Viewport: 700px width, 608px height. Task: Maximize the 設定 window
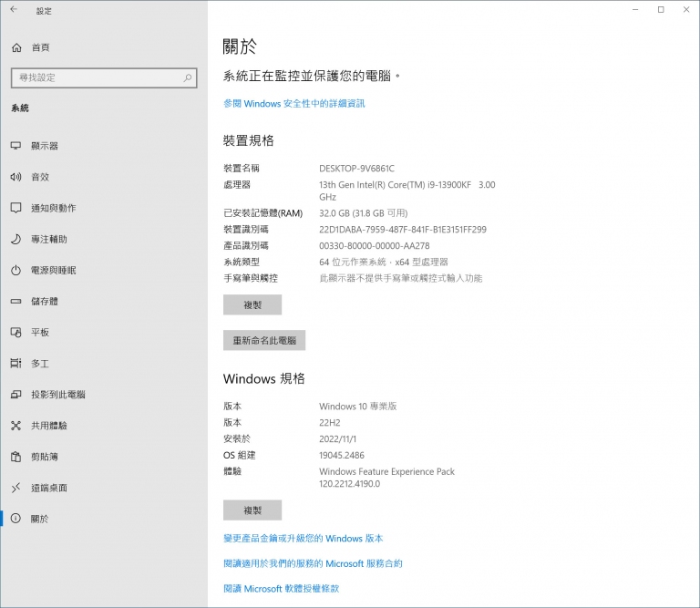[661, 9]
